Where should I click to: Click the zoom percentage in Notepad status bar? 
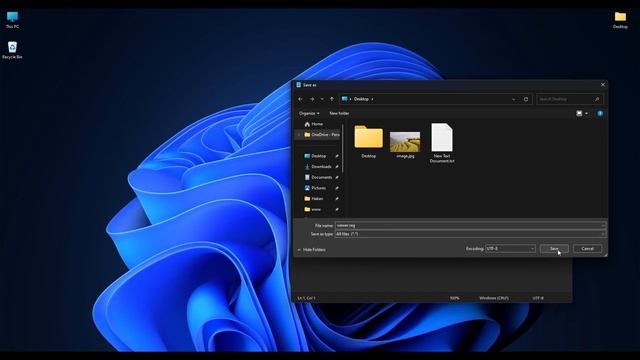[454, 298]
